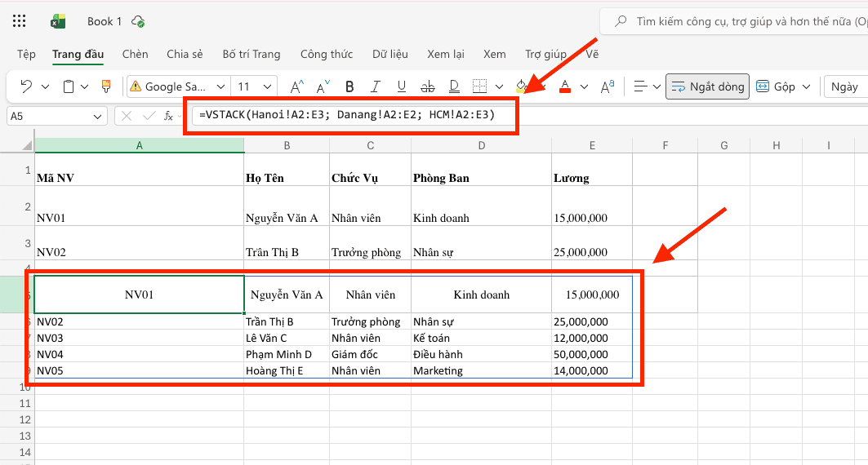Open the app launcher grid
This screenshot has width=868, height=465.
20,21
